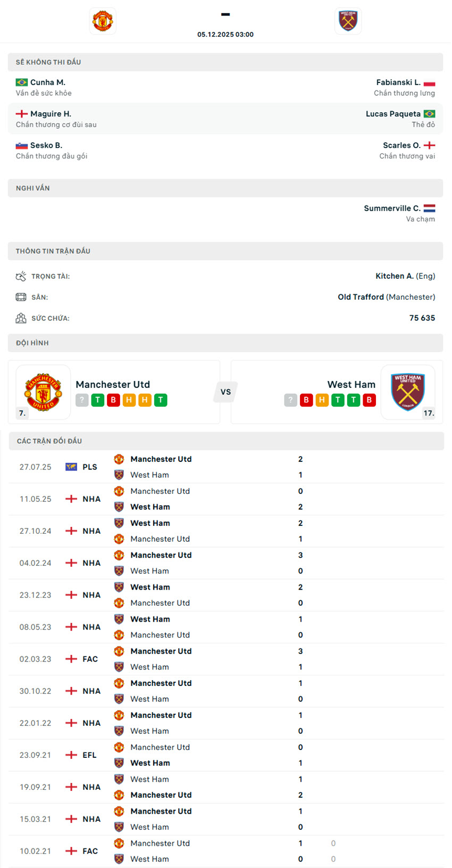
Task: Click the Manchester Utd team name in the lineup panel
Action: (x=113, y=384)
